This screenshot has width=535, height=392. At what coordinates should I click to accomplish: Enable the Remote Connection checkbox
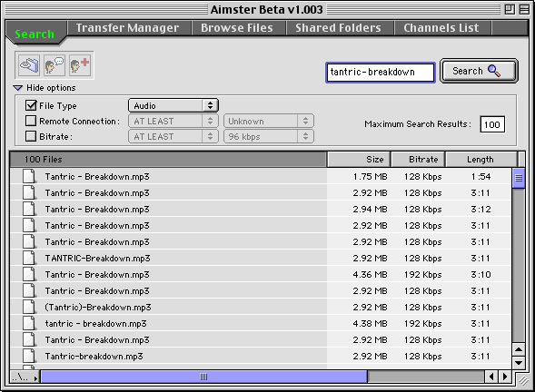[x=31, y=121]
